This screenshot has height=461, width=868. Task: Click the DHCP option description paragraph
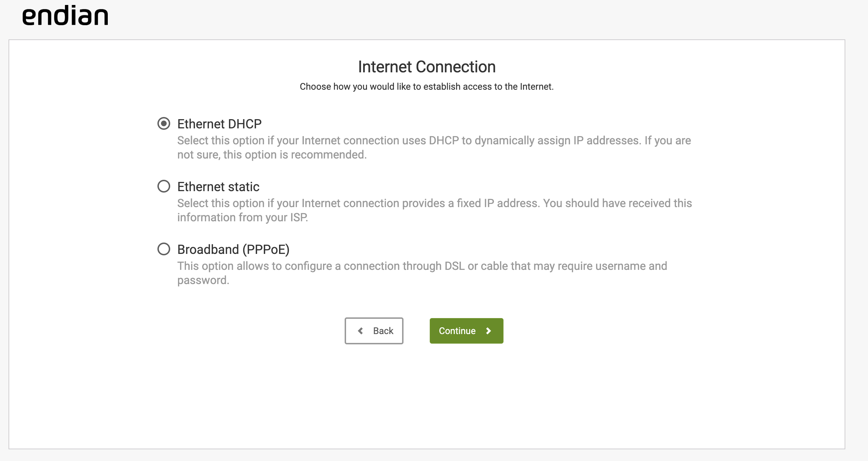[x=434, y=148]
